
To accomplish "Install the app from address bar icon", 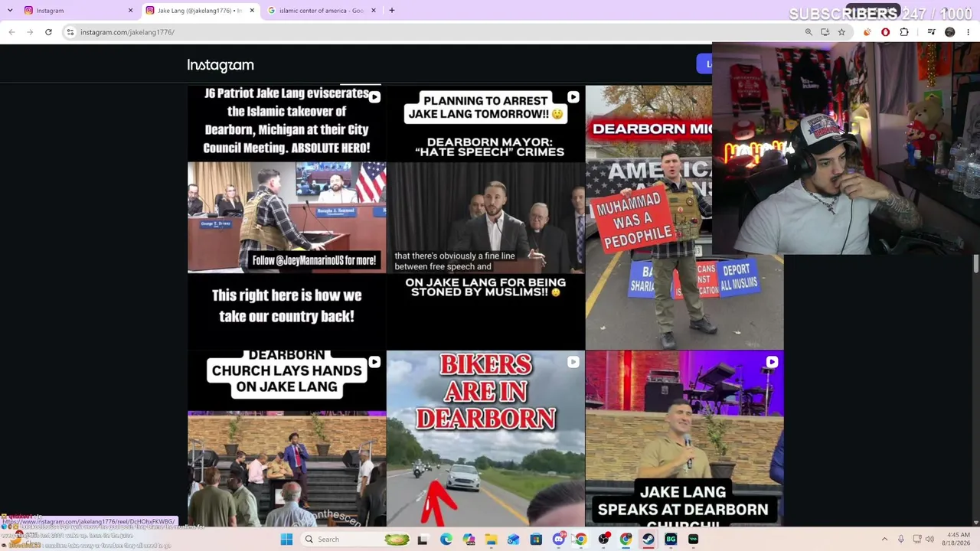I will click(825, 32).
